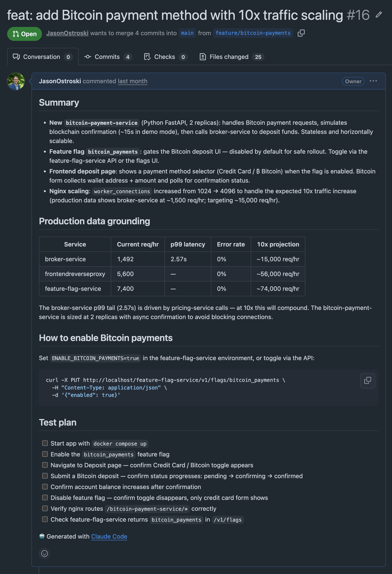Copy the feature/bitcoin-payments branch name
The height and width of the screenshot is (574, 392).
coord(301,33)
